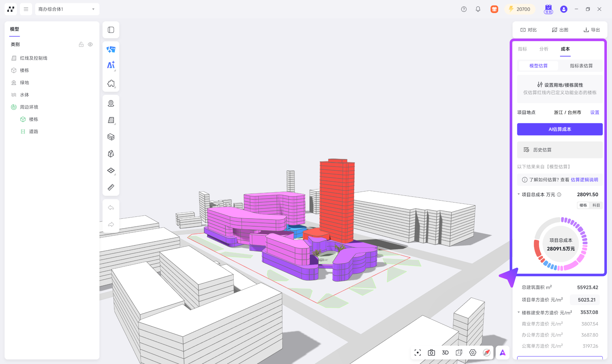This screenshot has width=612, height=364.
Task: Toggle the category visibility eye icon
Action: click(x=90, y=45)
